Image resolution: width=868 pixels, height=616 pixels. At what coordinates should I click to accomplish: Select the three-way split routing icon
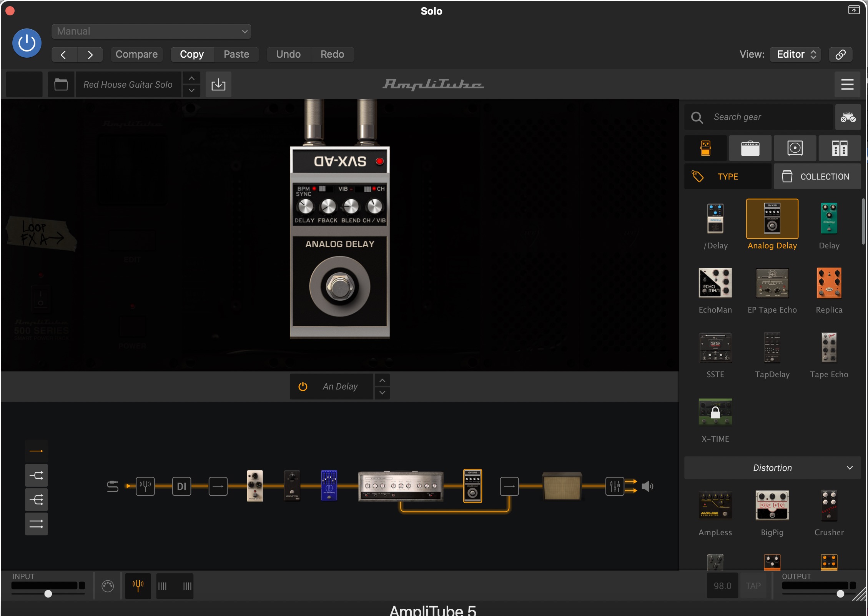click(x=37, y=500)
